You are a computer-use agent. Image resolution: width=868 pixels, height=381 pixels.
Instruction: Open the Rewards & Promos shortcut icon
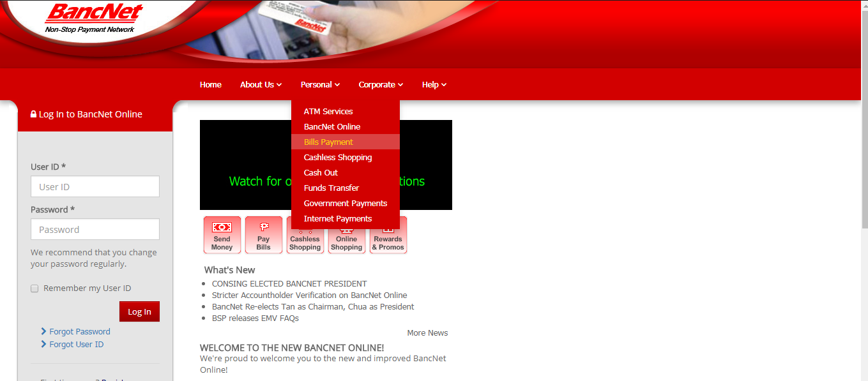(x=388, y=235)
